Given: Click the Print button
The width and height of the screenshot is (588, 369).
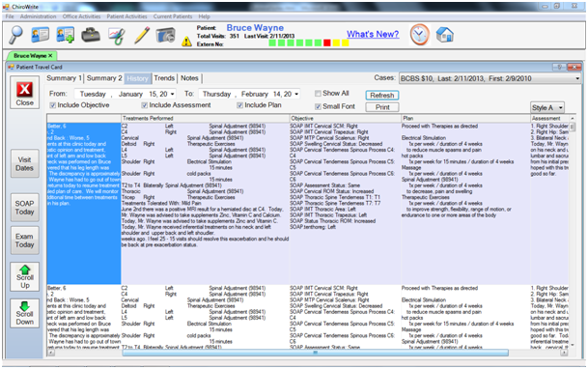Looking at the screenshot, I should pyautogui.click(x=382, y=107).
